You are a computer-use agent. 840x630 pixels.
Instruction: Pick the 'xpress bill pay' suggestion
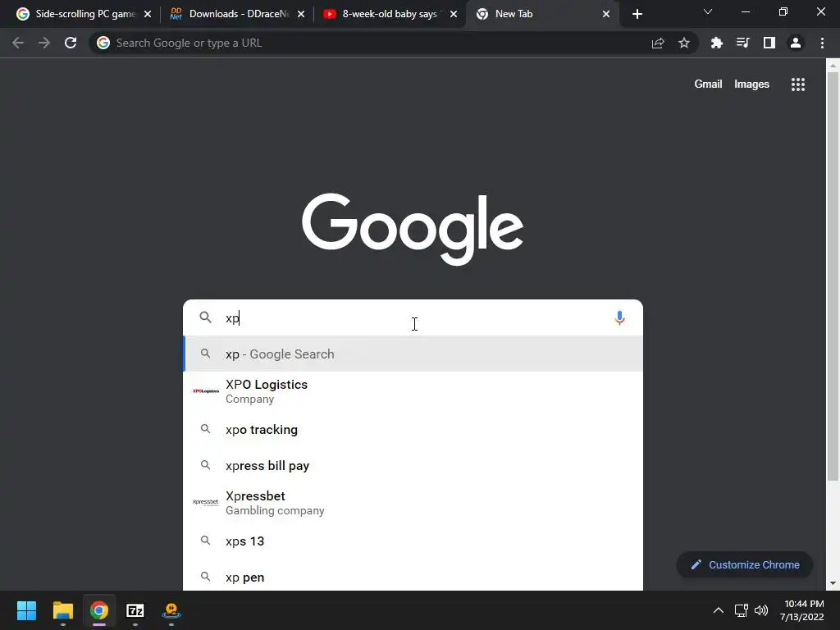(413, 466)
